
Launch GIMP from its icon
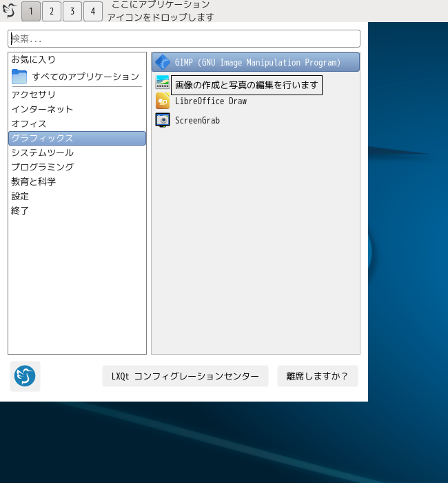[163, 62]
